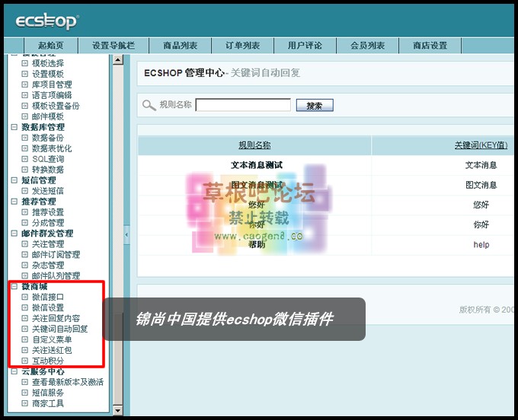Open 设置模板 menu entry
The image size is (518, 420).
pos(48,74)
